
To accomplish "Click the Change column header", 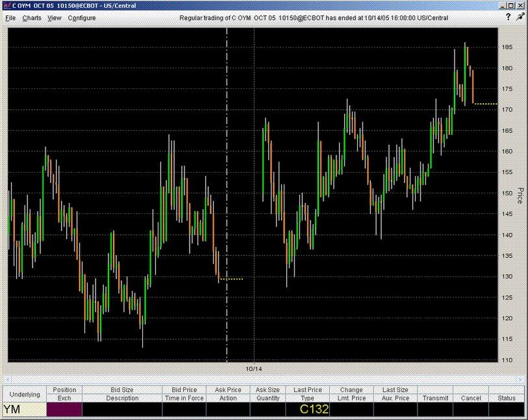I will point(351,389).
